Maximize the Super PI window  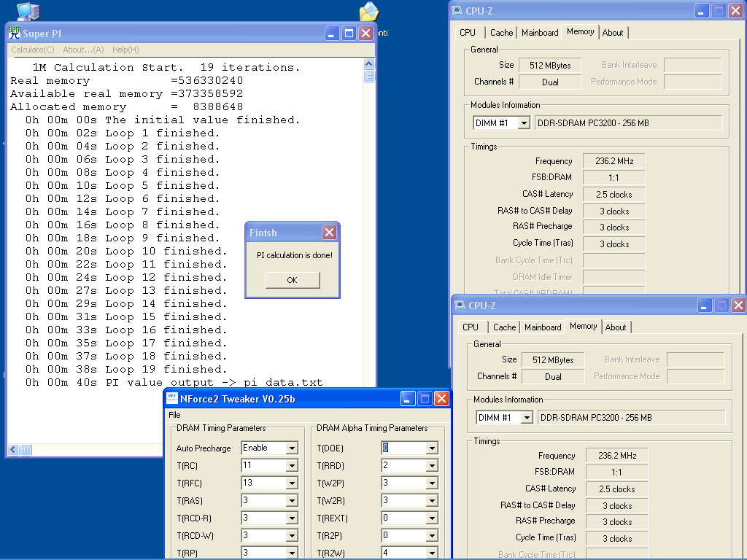click(349, 34)
